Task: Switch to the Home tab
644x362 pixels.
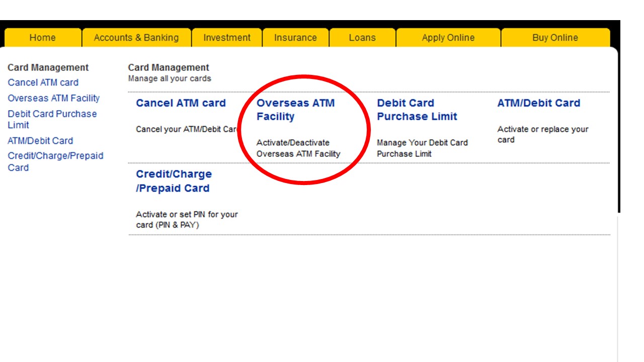Action: [x=43, y=37]
